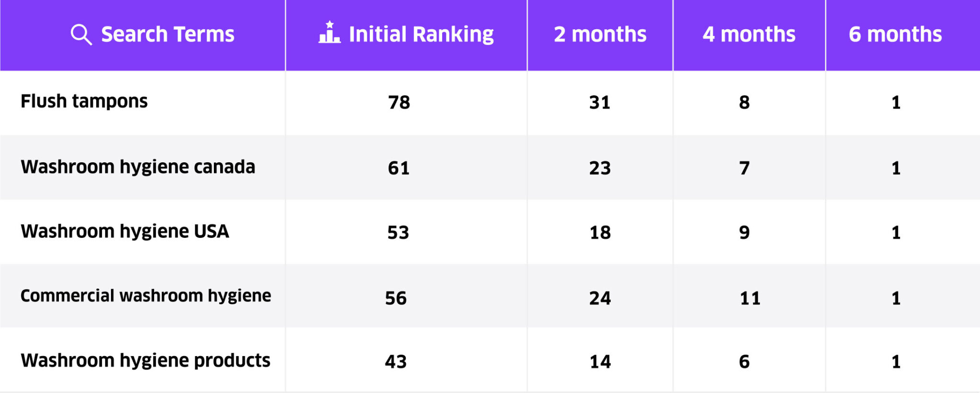
Task: Click the 6 months column header
Action: click(895, 35)
